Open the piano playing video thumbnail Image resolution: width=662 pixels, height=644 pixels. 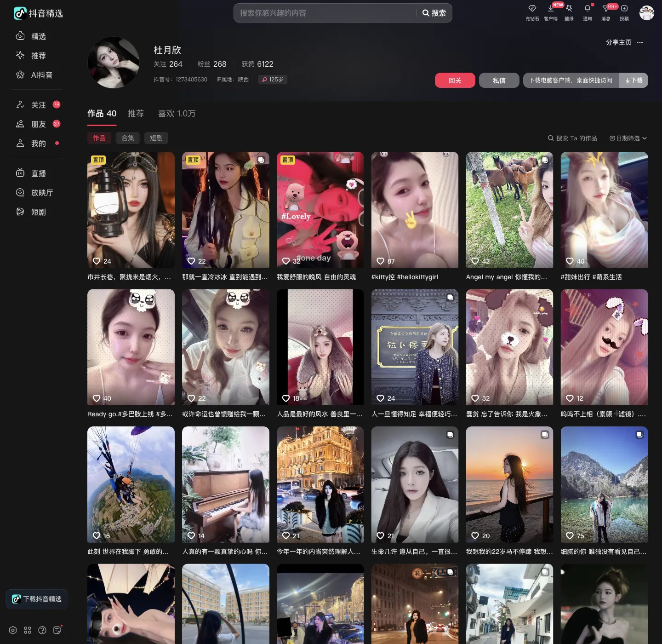226,485
